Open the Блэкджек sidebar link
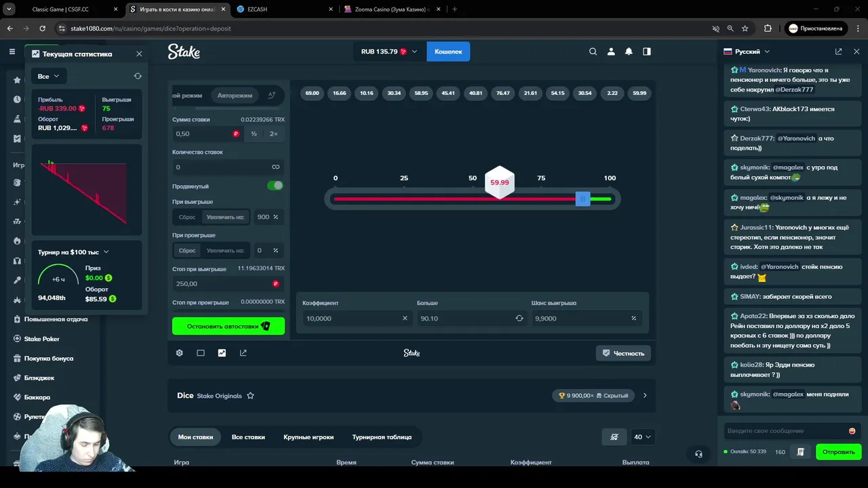 coord(39,378)
